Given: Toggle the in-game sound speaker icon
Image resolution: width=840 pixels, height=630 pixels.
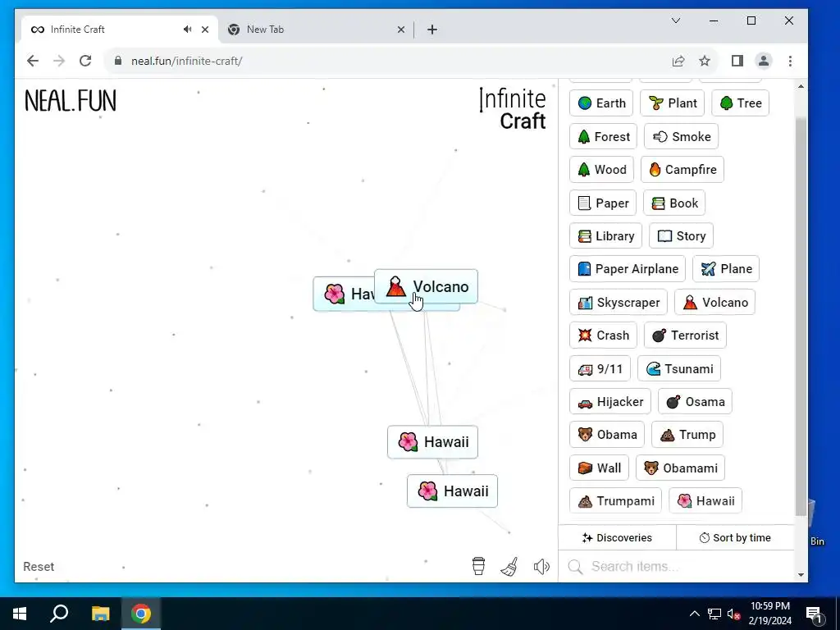Looking at the screenshot, I should [x=541, y=566].
